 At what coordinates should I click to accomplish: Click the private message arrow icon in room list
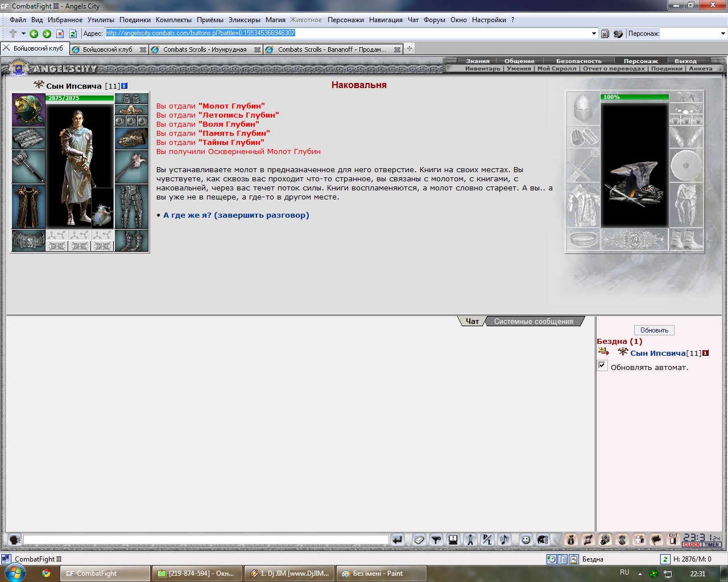pyautogui.click(x=603, y=352)
